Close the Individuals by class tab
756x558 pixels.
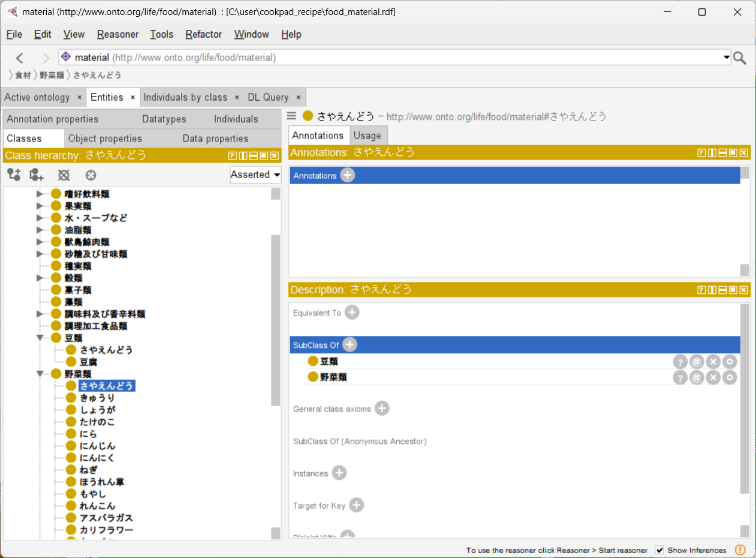click(x=237, y=97)
